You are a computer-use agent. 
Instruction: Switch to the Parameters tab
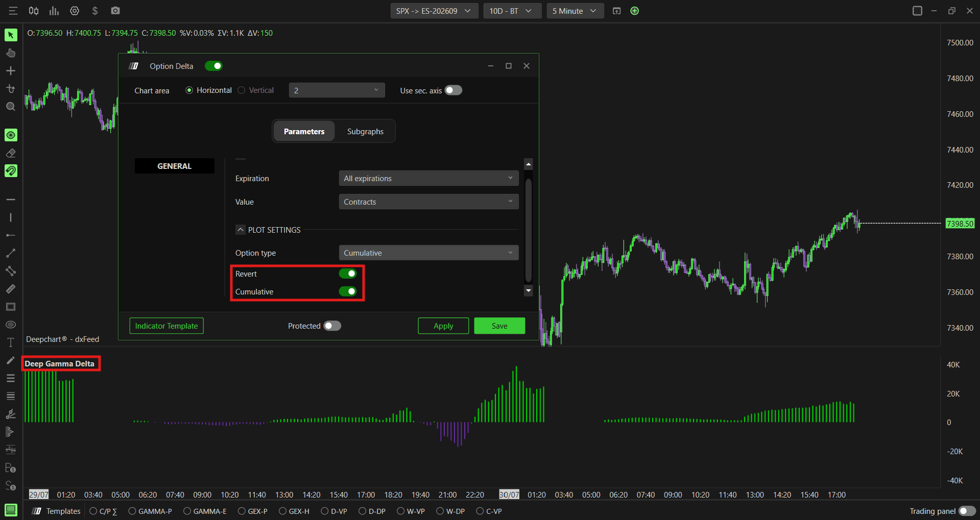(x=304, y=131)
